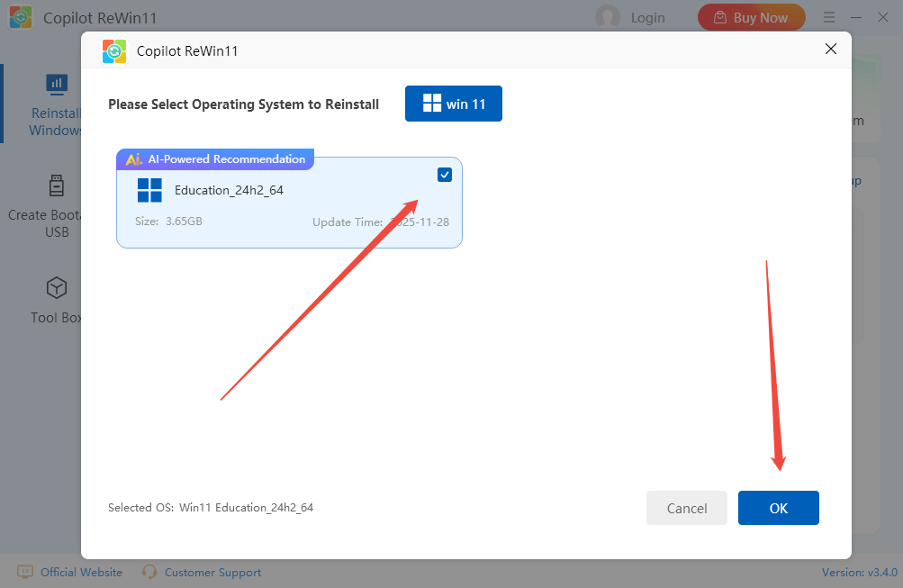Uncheck the Education_24h2_64 checkbox
The height and width of the screenshot is (588, 903).
pos(445,175)
